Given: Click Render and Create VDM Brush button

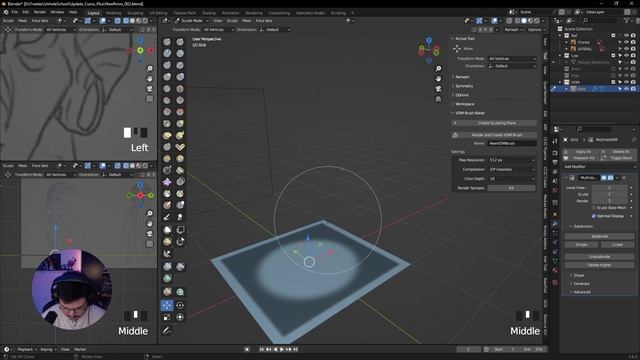Looking at the screenshot, I should point(494,135).
